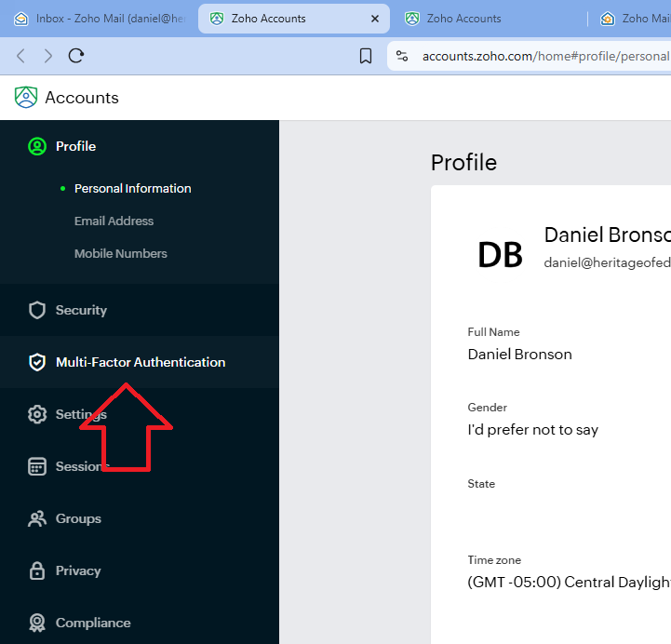Image resolution: width=671 pixels, height=644 pixels.
Task: Open the Compliance section
Action: 93,623
